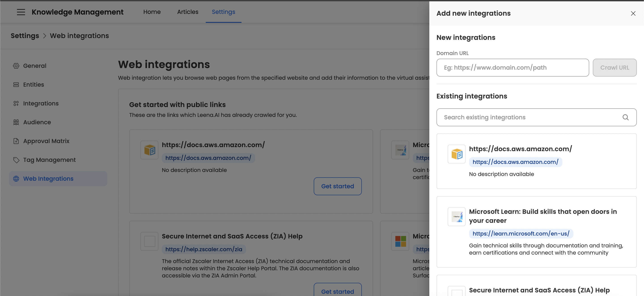Screen dimensions: 644x296
Task: Click the AWS docs thumbnail in the panel
Action: point(456,154)
